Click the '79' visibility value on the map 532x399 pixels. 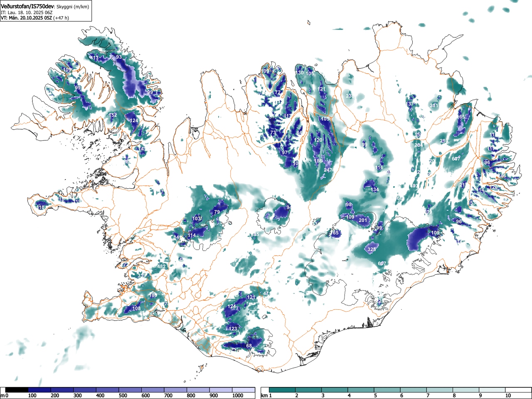(x=217, y=212)
